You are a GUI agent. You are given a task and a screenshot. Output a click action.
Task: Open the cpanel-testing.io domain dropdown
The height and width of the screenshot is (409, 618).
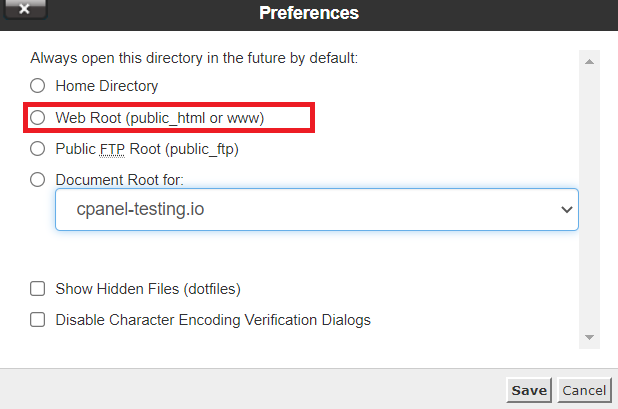[x=316, y=210]
